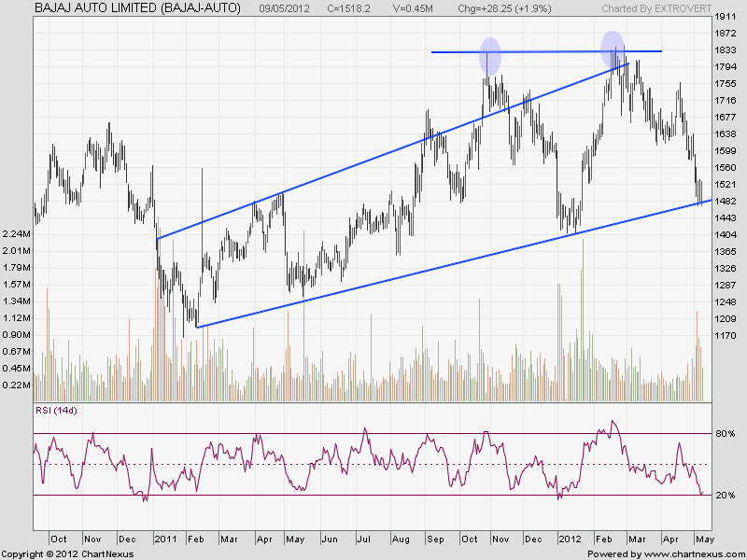The image size is (747, 560).
Task: Click the Aug month label on the time axis
Action: tap(402, 539)
